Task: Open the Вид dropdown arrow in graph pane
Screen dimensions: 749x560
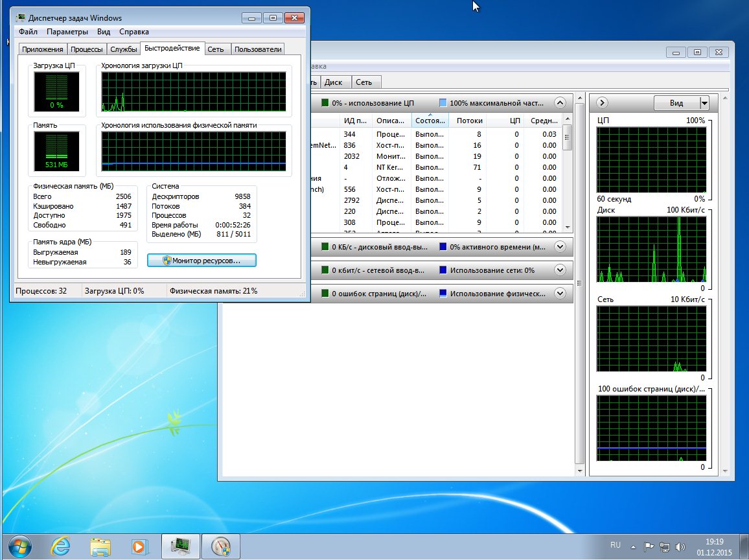Action: click(704, 102)
